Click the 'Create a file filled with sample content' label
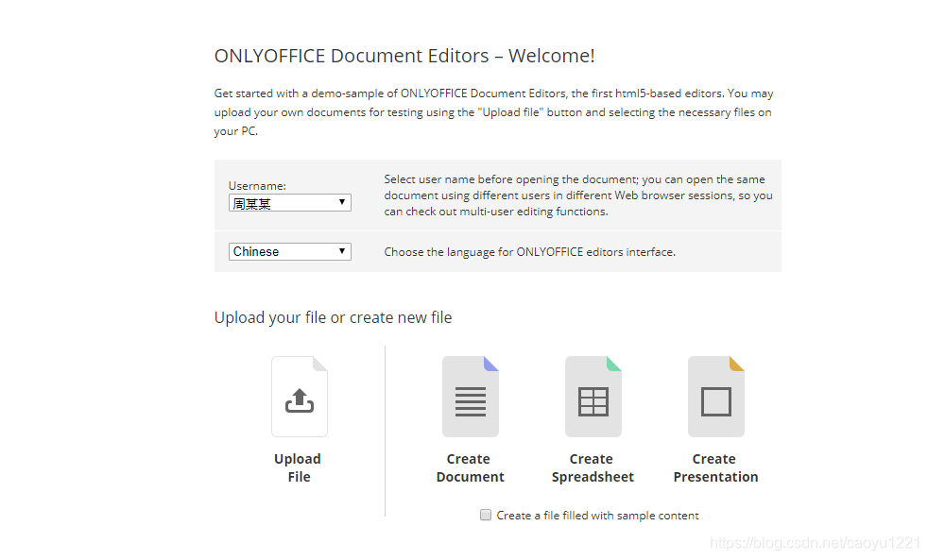The width and height of the screenshot is (928, 560). point(598,516)
